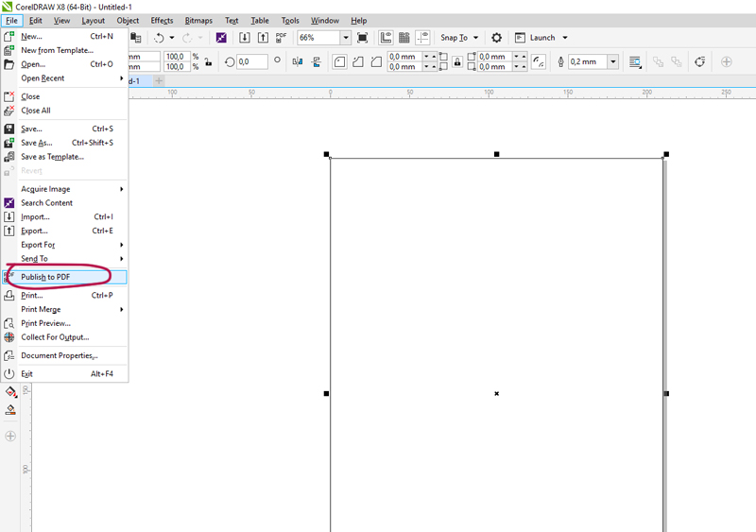756x532 pixels.
Task: Open the Export For submenu
Action: coord(38,245)
